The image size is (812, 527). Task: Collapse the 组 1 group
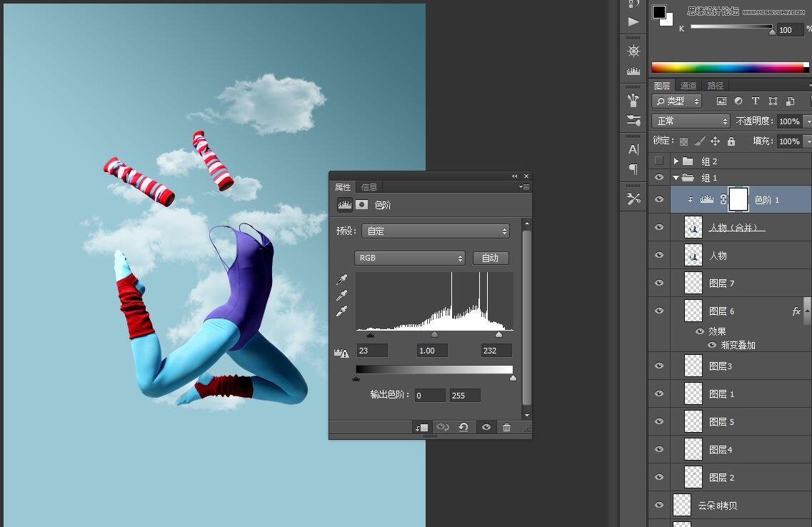(x=676, y=178)
